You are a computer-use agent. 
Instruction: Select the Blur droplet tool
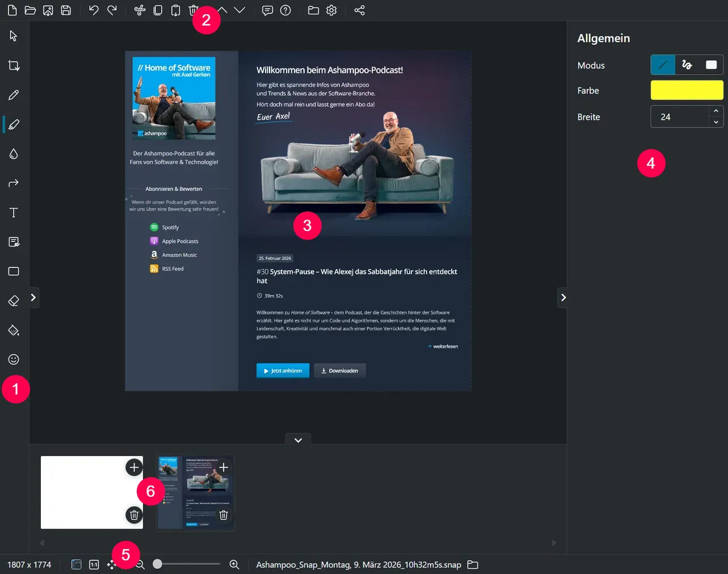[x=14, y=154]
